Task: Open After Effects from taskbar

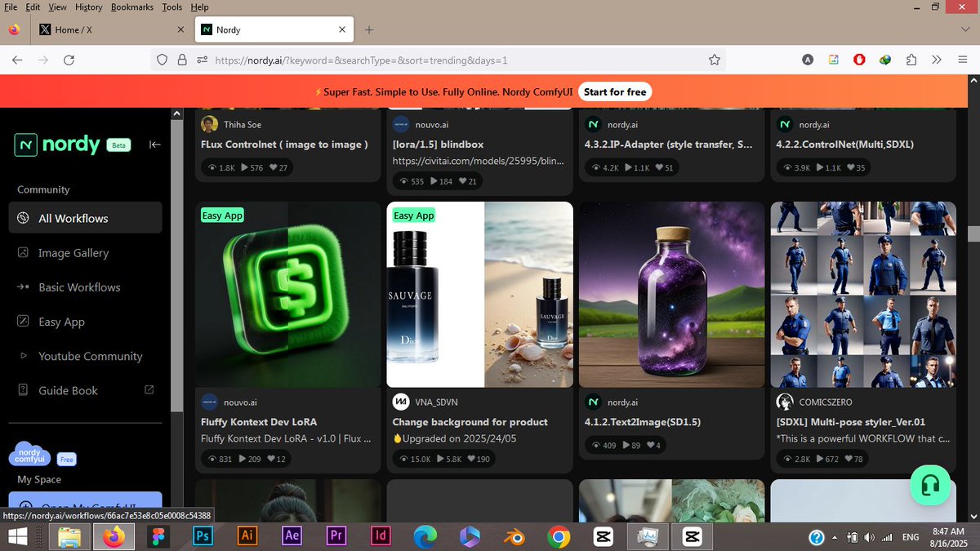Action: coord(292,536)
